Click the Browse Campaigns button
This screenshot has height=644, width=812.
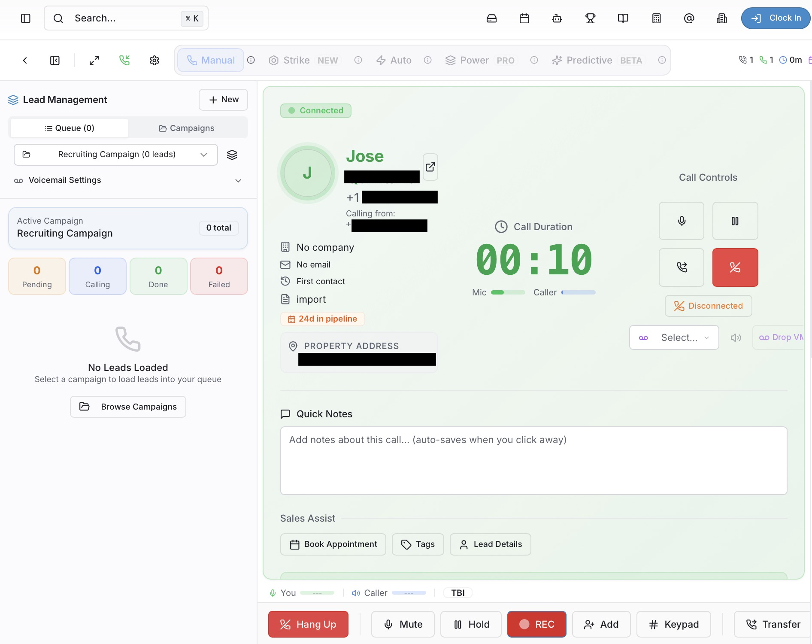point(127,407)
